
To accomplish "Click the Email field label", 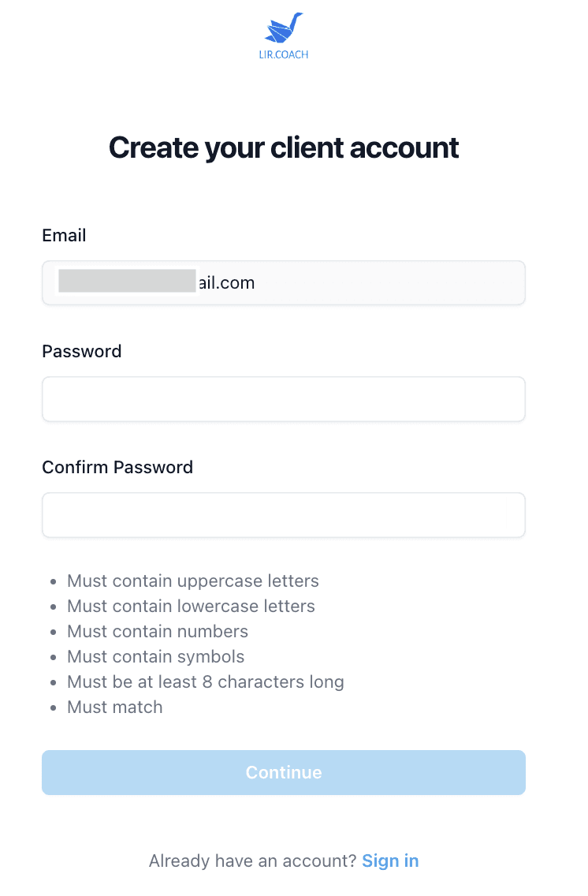I will click(64, 235).
